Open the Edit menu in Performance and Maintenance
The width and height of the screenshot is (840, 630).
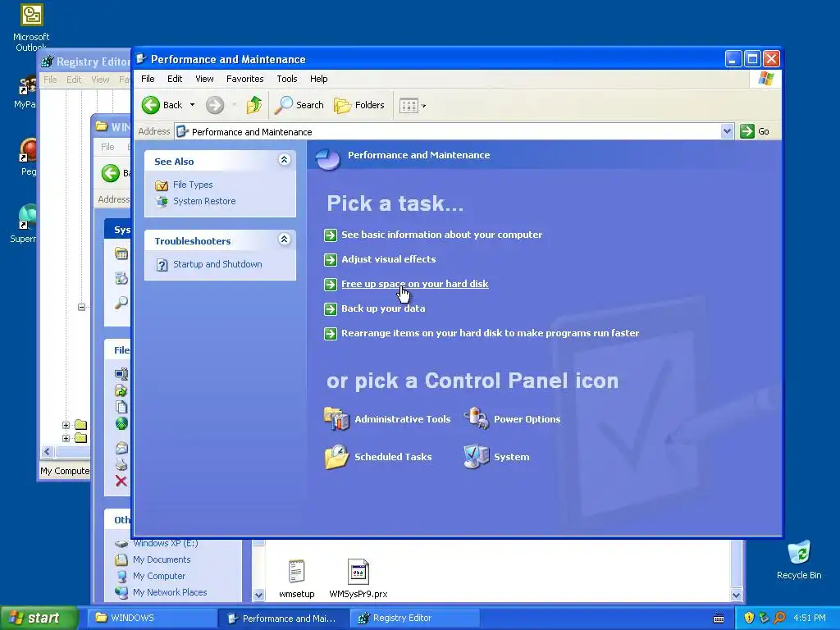tap(175, 79)
